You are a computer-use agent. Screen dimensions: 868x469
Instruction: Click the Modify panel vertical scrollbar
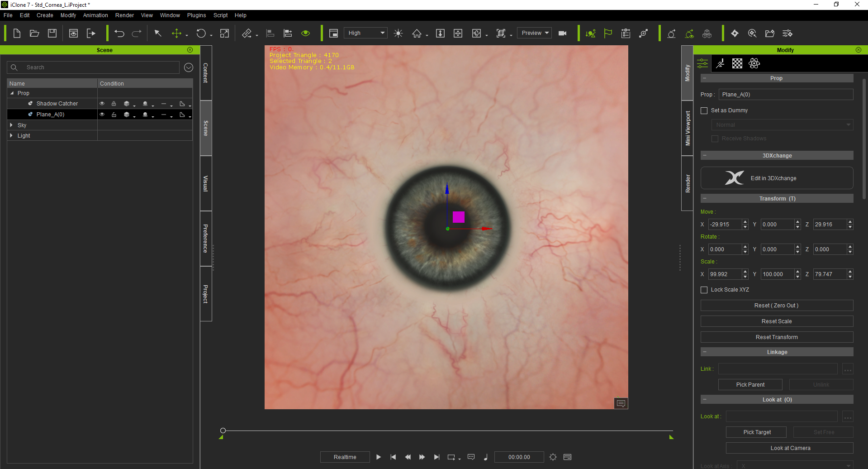[864, 138]
